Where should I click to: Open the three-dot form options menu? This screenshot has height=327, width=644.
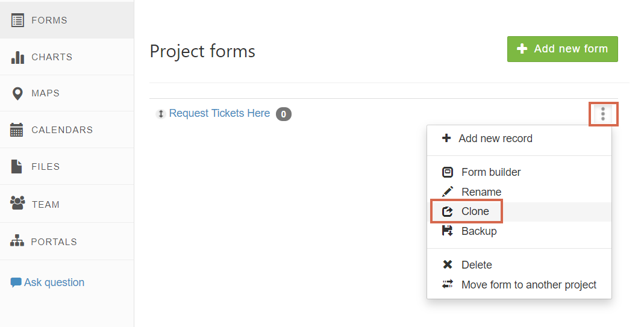pyautogui.click(x=603, y=114)
